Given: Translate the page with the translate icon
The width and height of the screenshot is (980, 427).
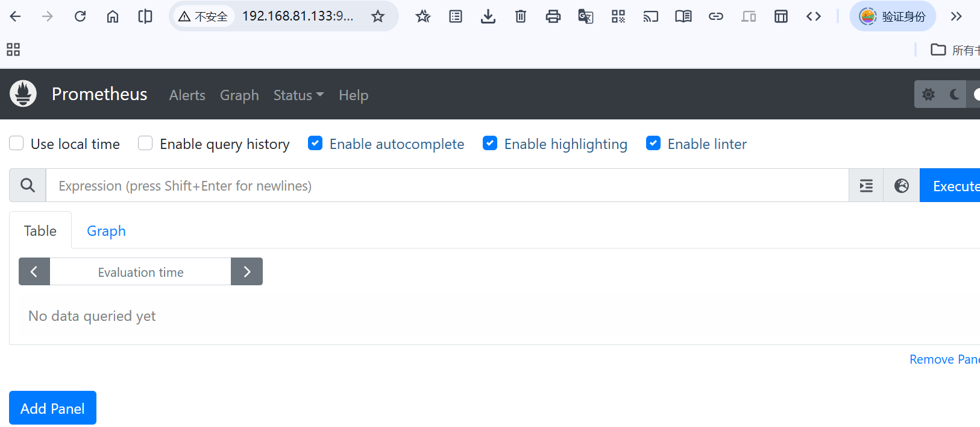Looking at the screenshot, I should (586, 16).
